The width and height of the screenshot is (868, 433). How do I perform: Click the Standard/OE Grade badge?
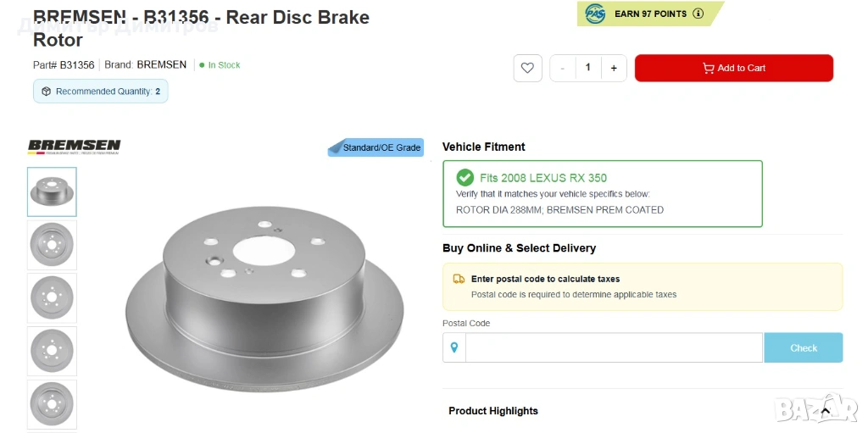(x=376, y=147)
